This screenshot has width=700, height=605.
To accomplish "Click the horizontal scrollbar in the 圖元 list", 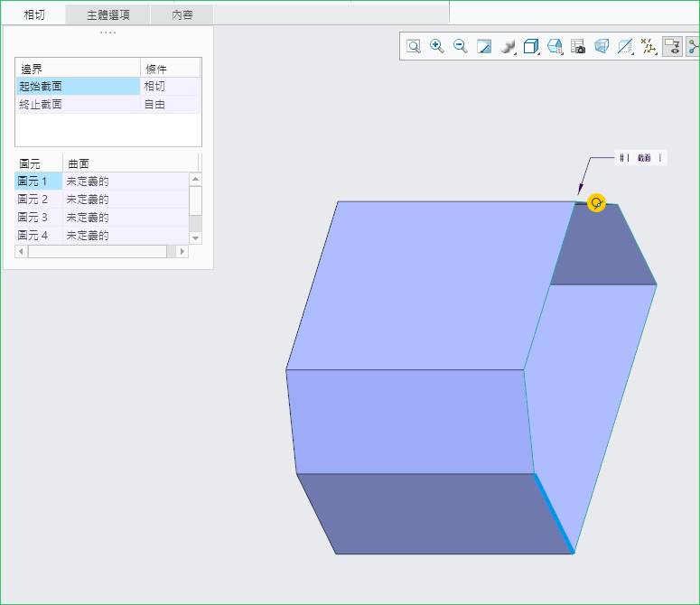I will coord(98,251).
